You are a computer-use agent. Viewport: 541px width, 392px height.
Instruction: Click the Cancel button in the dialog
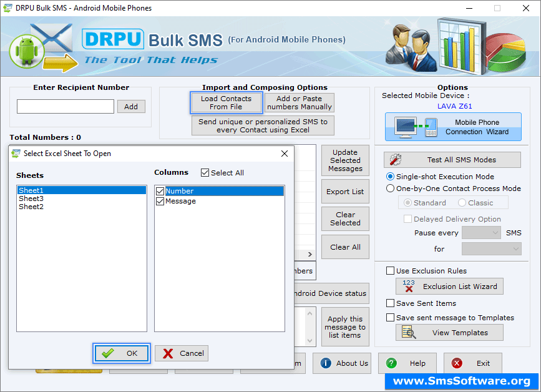click(x=182, y=353)
